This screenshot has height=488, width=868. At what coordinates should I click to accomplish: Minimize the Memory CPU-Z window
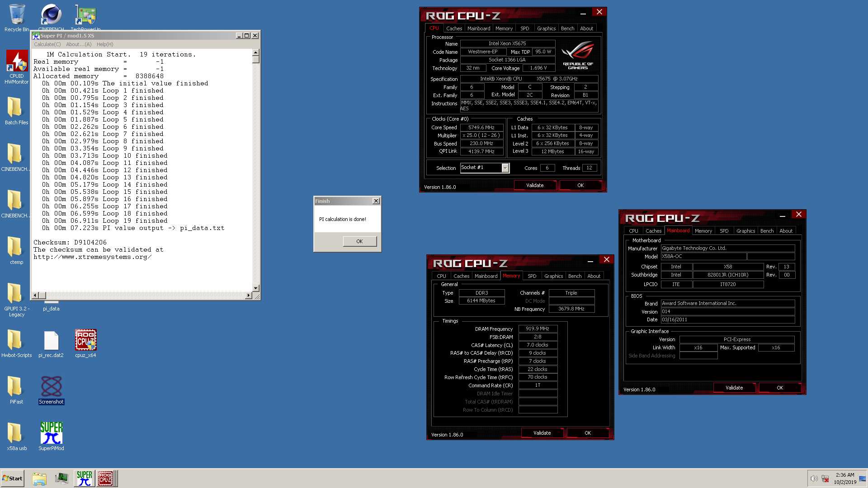590,260
